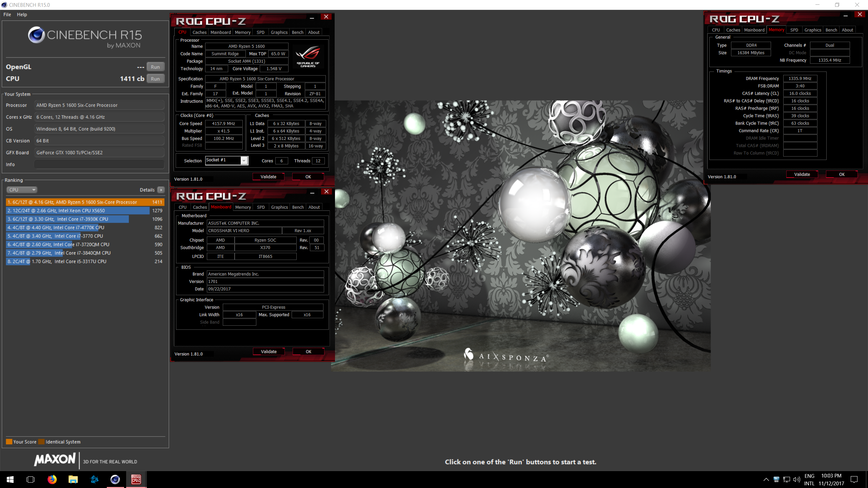Click the MAXON logo at the bottom
This screenshot has width=868, height=488.
(55, 460)
